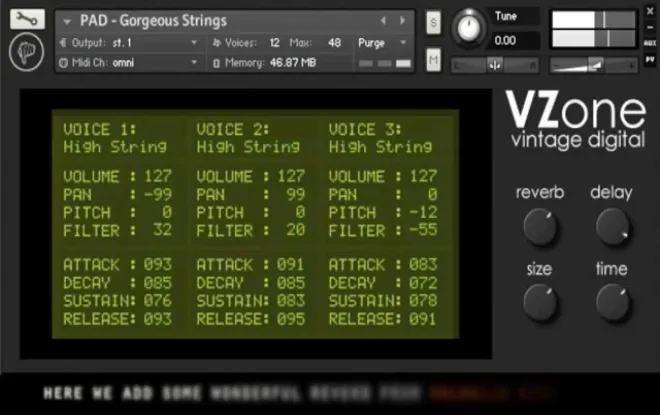Click the round instrument logo icon
This screenshot has width=660, height=415.
(x=26, y=52)
